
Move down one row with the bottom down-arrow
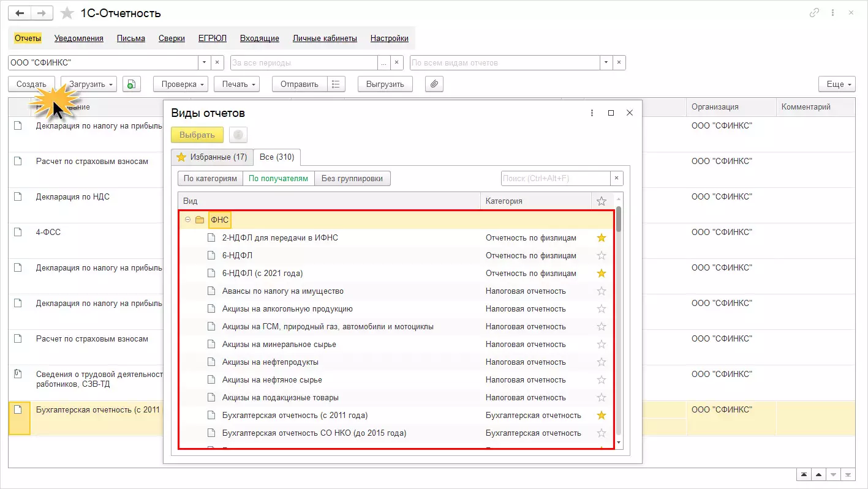point(833,475)
